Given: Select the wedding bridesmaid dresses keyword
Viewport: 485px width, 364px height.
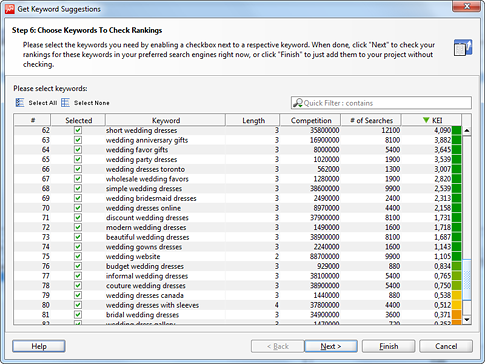Looking at the screenshot, I should pyautogui.click(x=151, y=198).
